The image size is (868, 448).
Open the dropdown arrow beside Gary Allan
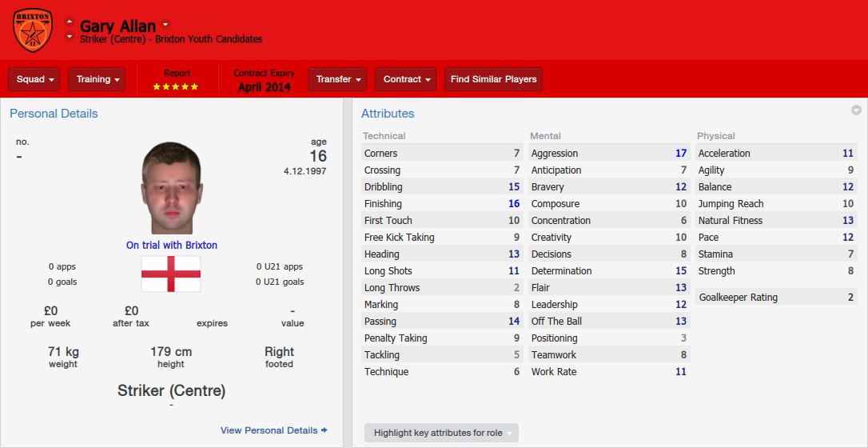pos(165,24)
